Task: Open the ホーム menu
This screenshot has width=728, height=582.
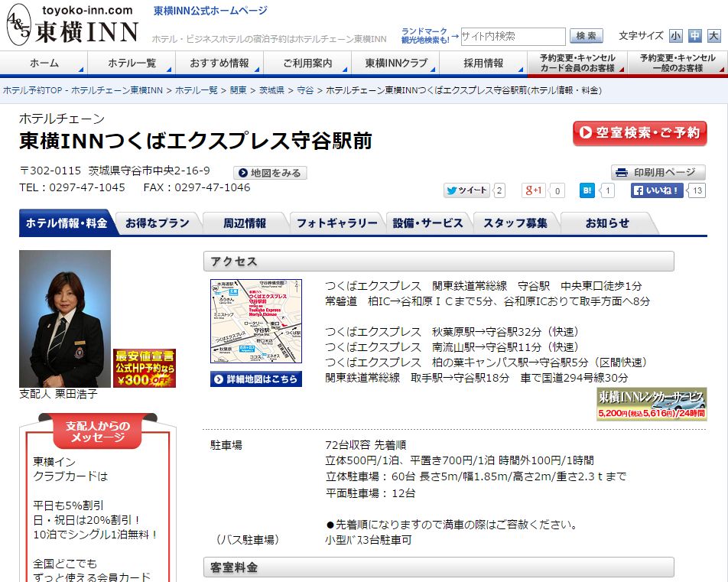Action: pos(44,63)
